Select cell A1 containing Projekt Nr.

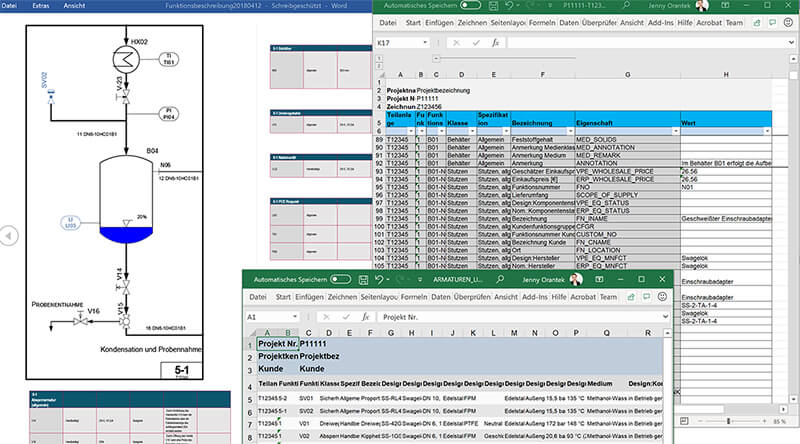(x=278, y=344)
